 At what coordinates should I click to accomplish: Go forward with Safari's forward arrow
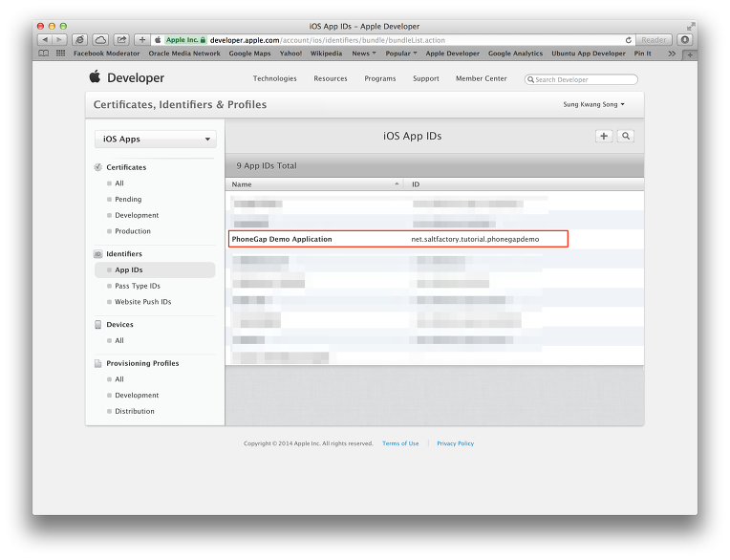pos(59,40)
